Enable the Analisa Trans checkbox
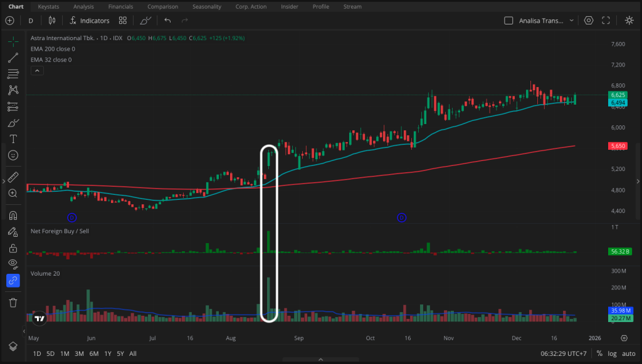Viewport: 642px width, 364px height. [x=508, y=20]
